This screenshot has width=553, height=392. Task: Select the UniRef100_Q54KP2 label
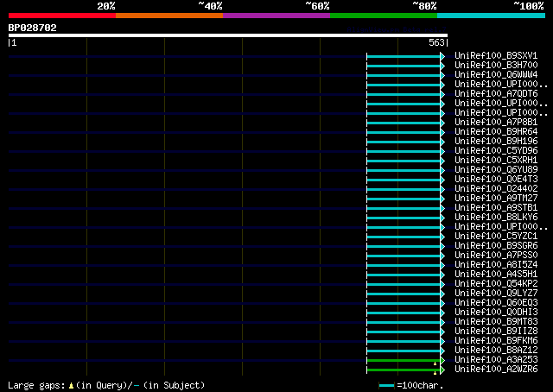pos(496,284)
